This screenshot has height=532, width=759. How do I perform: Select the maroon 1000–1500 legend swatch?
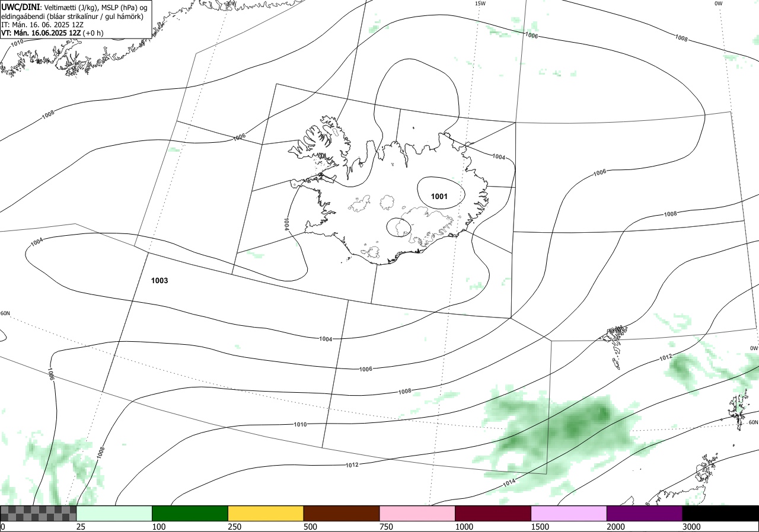pyautogui.click(x=493, y=513)
